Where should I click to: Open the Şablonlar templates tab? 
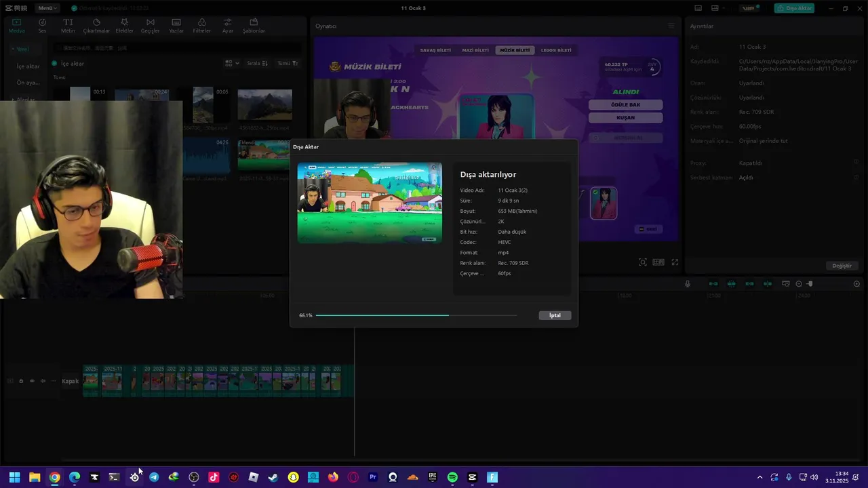[x=254, y=26]
